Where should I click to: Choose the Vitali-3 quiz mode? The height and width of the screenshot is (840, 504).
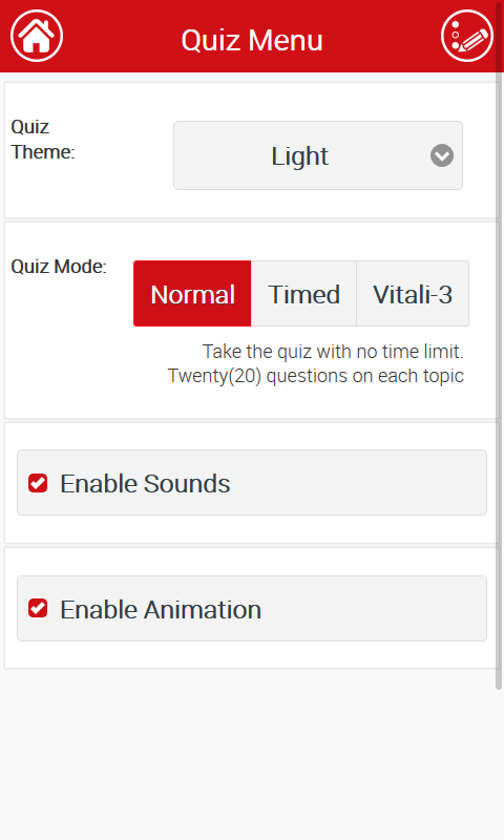point(413,294)
